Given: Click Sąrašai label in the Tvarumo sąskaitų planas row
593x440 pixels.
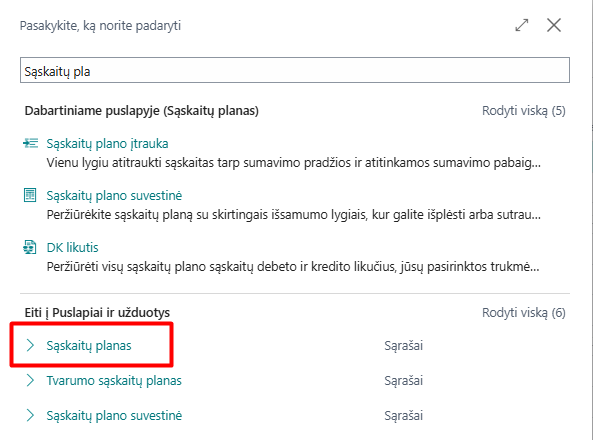Looking at the screenshot, I should click(404, 381).
